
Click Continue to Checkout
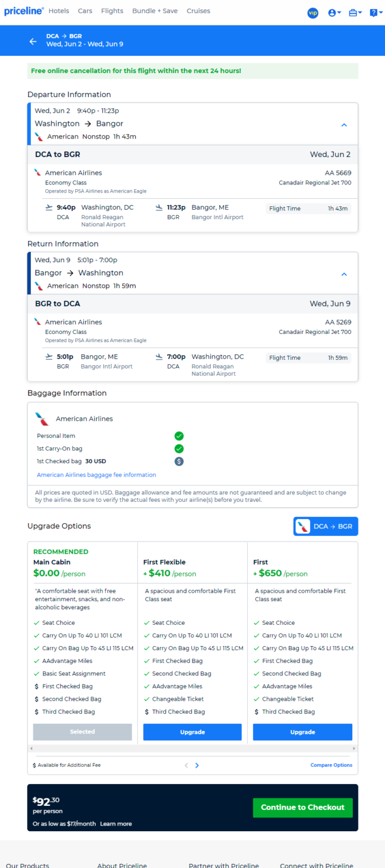coord(303,807)
